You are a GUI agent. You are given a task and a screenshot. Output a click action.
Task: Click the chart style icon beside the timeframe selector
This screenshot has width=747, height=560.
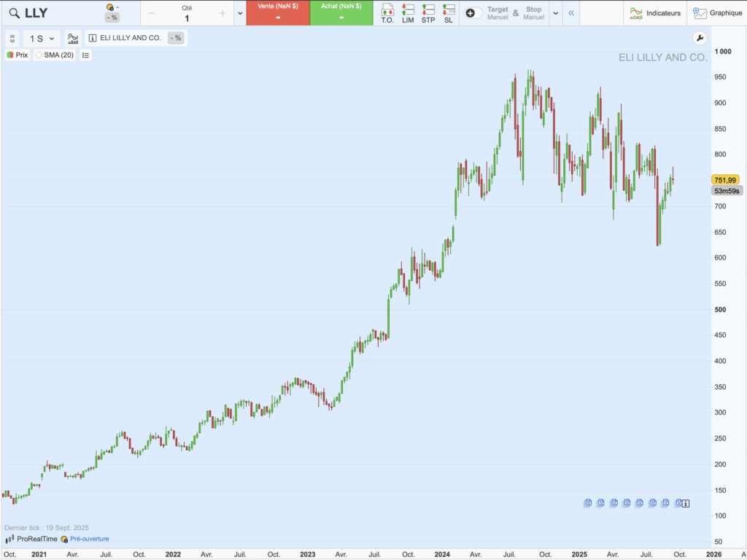pos(73,37)
